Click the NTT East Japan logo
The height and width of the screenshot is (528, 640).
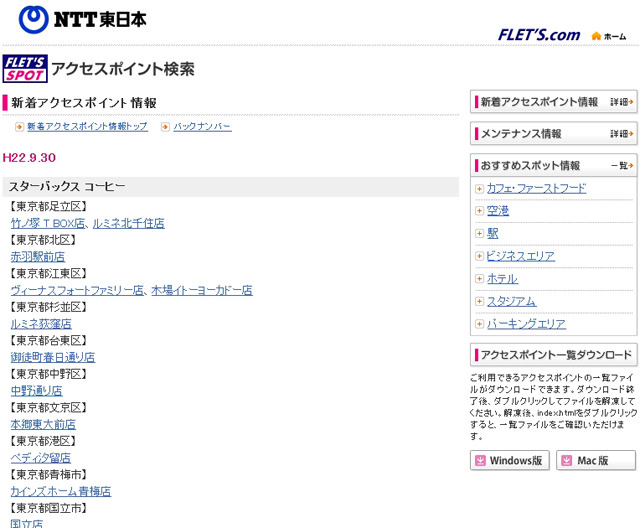point(82,19)
